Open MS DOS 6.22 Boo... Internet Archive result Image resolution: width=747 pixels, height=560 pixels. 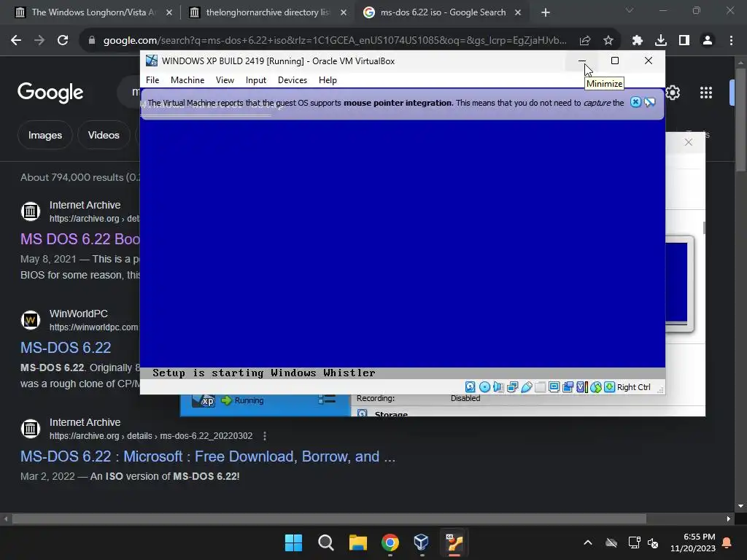pyautogui.click(x=80, y=239)
